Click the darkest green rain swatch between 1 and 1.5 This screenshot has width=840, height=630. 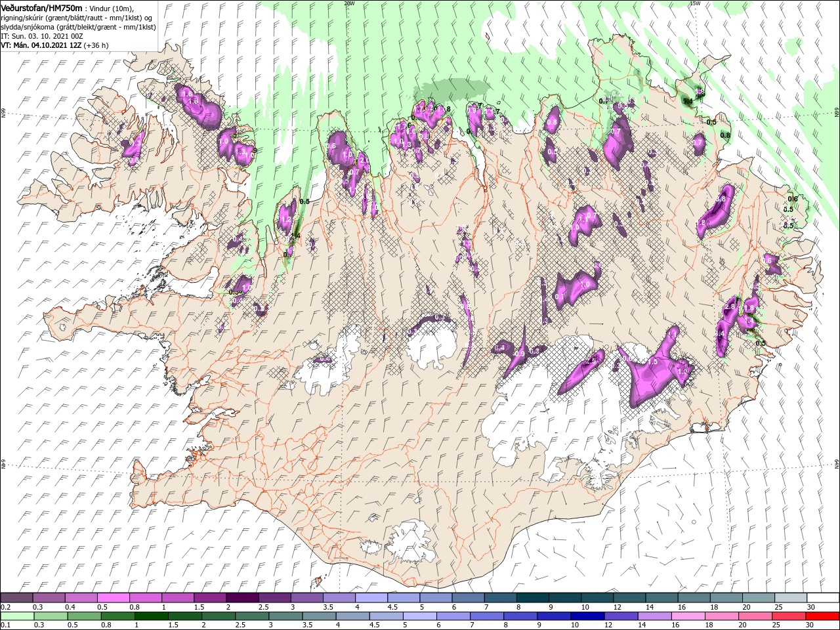pyautogui.click(x=151, y=616)
